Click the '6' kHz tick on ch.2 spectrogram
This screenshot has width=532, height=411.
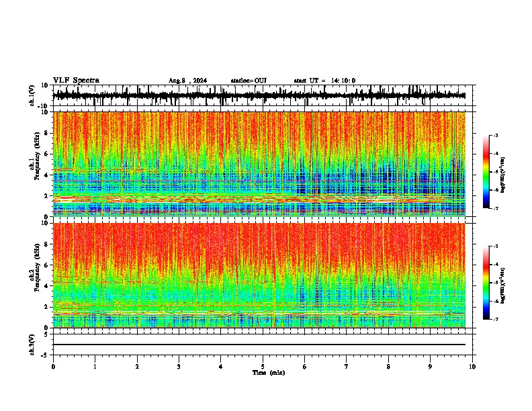(47, 265)
